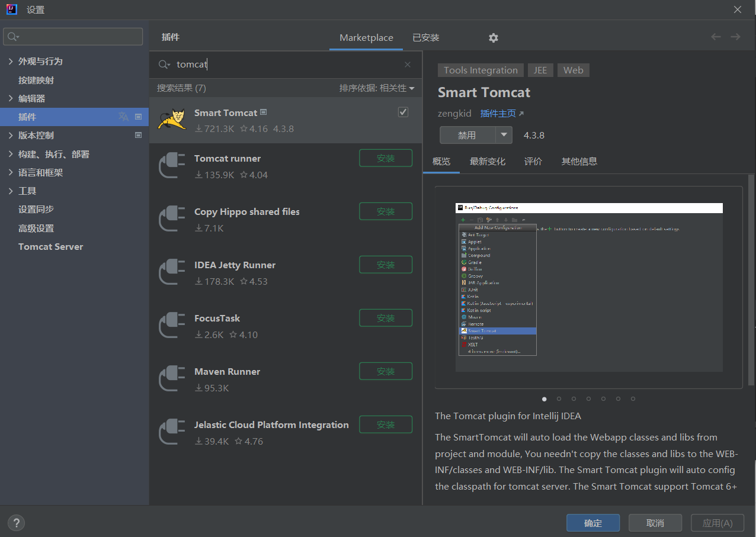Click the IntelliJ IDEA logo in title bar
The image size is (756, 537).
(12, 9)
